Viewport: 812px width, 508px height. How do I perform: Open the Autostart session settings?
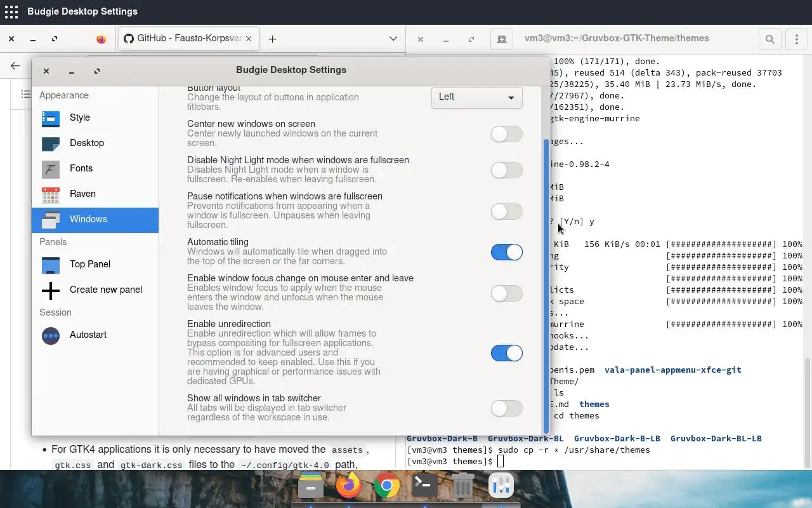(x=95, y=335)
